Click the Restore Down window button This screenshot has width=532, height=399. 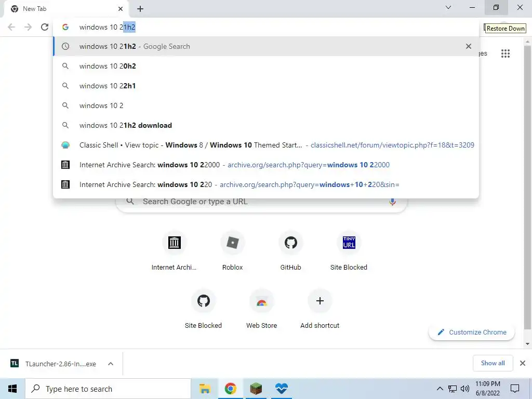[x=496, y=7]
